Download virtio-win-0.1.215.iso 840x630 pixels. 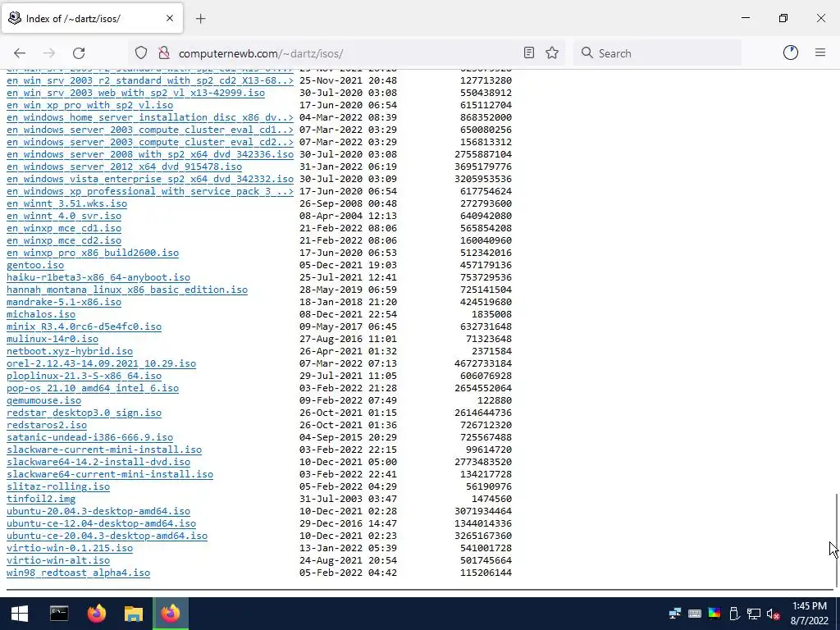(70, 549)
